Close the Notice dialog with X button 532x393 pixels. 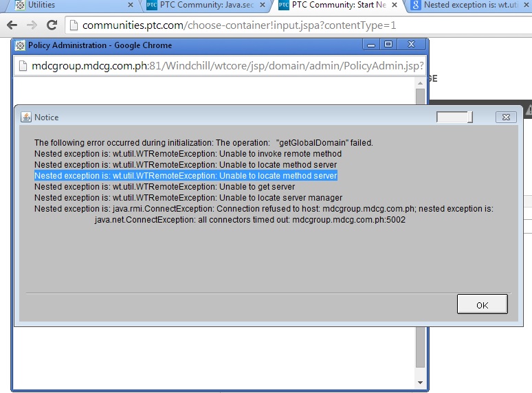[x=506, y=117]
